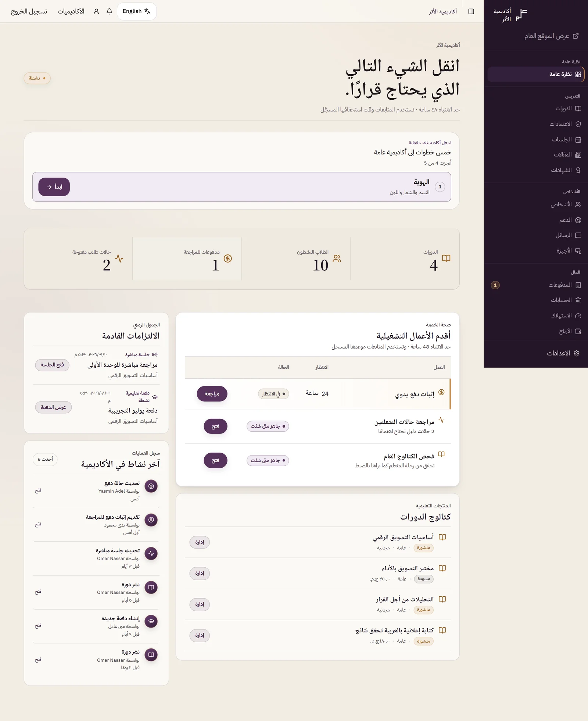Open الشهادات sidebar item
Image resolution: width=588 pixels, height=721 pixels.
(535, 170)
